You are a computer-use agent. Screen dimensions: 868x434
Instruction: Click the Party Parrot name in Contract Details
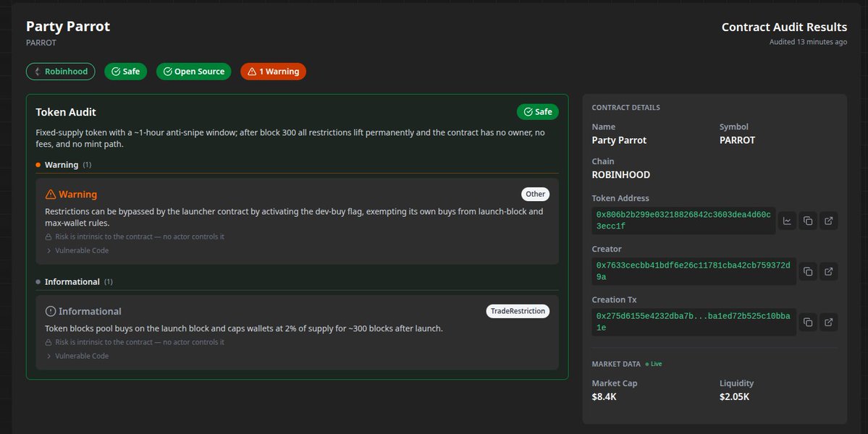coord(620,140)
